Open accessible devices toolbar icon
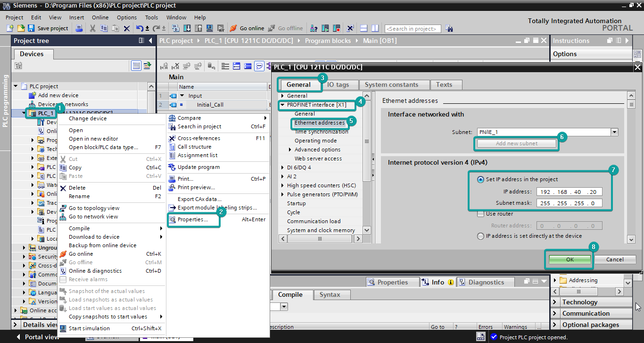The height and width of the screenshot is (343, 644). (x=314, y=28)
